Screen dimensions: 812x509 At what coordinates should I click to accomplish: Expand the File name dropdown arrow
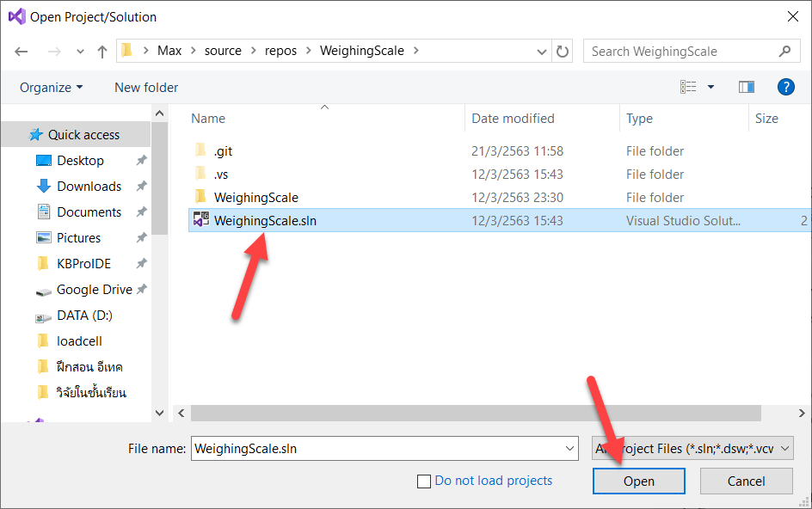(x=570, y=449)
